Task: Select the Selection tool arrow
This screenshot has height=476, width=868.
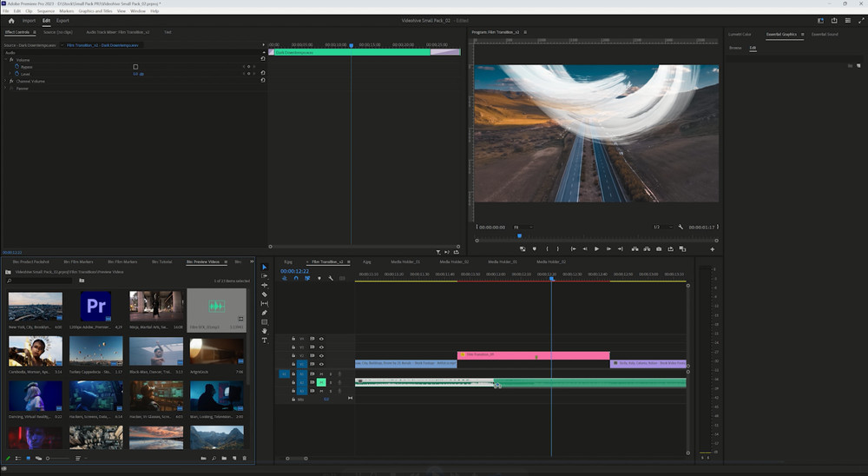Action: [264, 267]
